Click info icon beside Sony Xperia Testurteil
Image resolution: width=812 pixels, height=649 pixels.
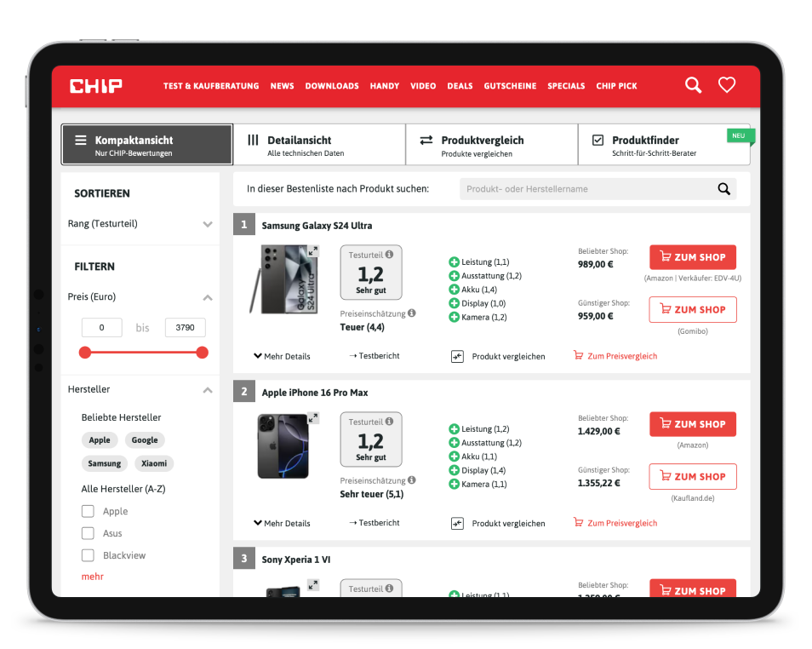[x=390, y=589]
